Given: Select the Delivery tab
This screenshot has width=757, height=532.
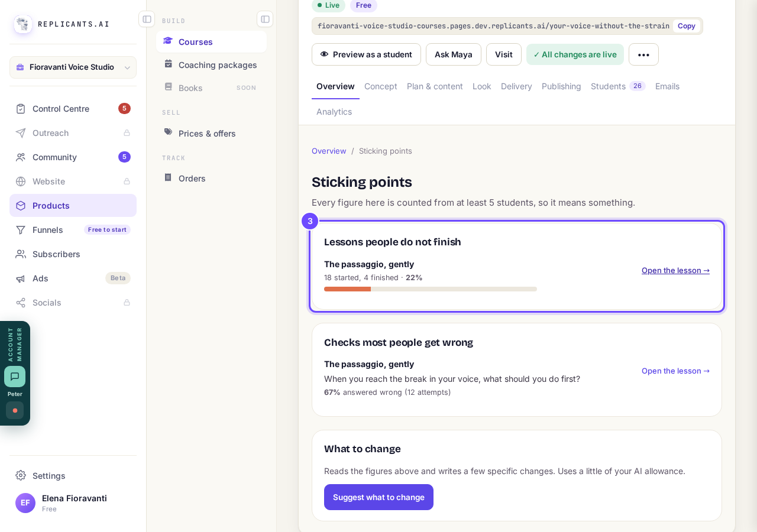Looking at the screenshot, I should click(516, 86).
